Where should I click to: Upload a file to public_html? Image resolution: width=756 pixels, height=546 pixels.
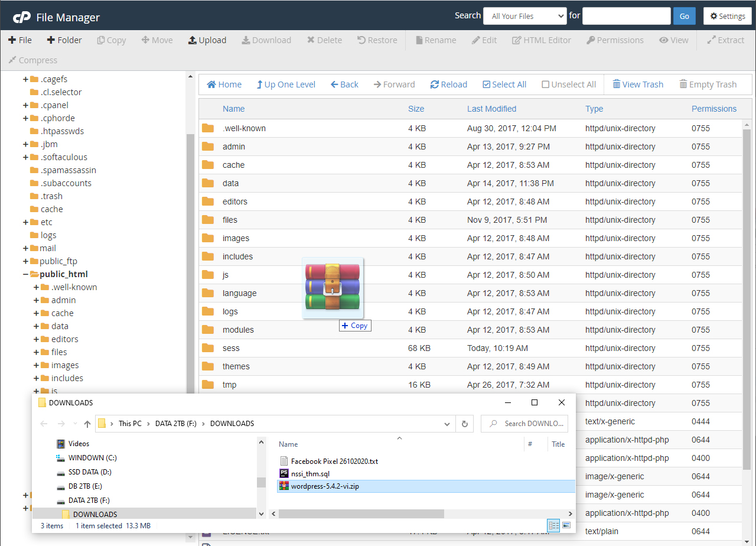(207, 40)
